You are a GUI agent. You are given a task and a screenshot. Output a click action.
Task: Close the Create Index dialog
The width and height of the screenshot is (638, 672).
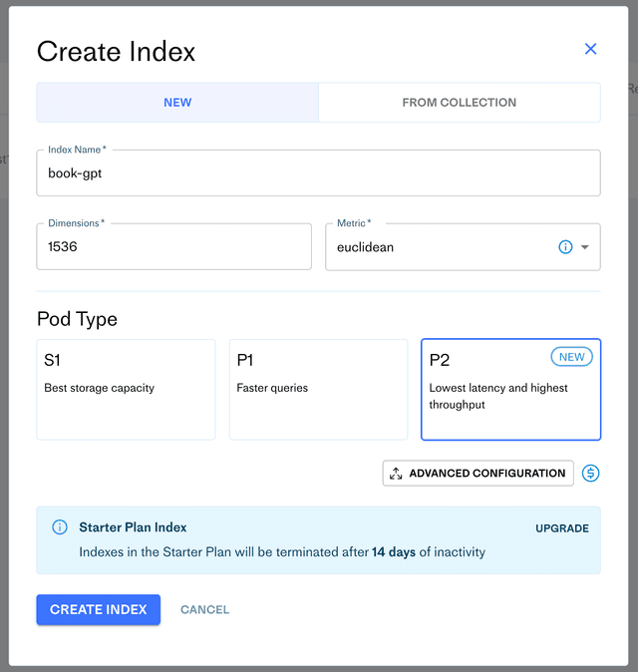tap(590, 49)
